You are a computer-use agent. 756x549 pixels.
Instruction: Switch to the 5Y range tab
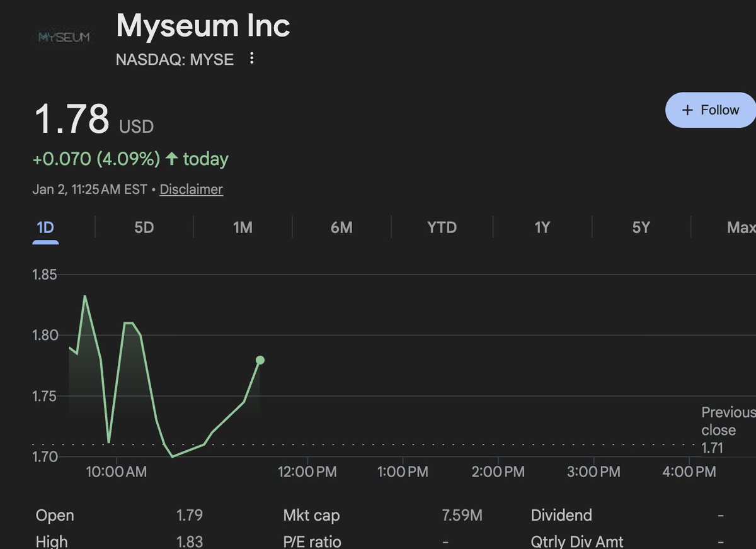(x=641, y=228)
